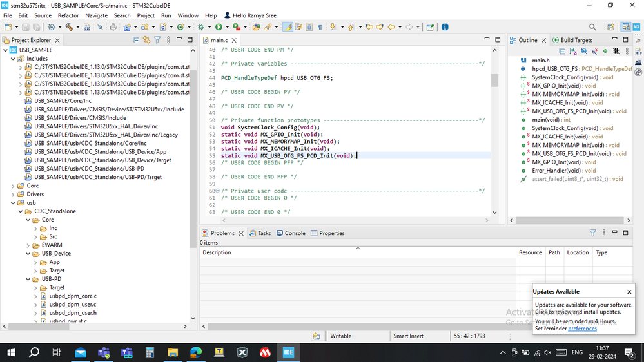Open the New file dropdown arrow
644x362 pixels.
tap(16, 27)
